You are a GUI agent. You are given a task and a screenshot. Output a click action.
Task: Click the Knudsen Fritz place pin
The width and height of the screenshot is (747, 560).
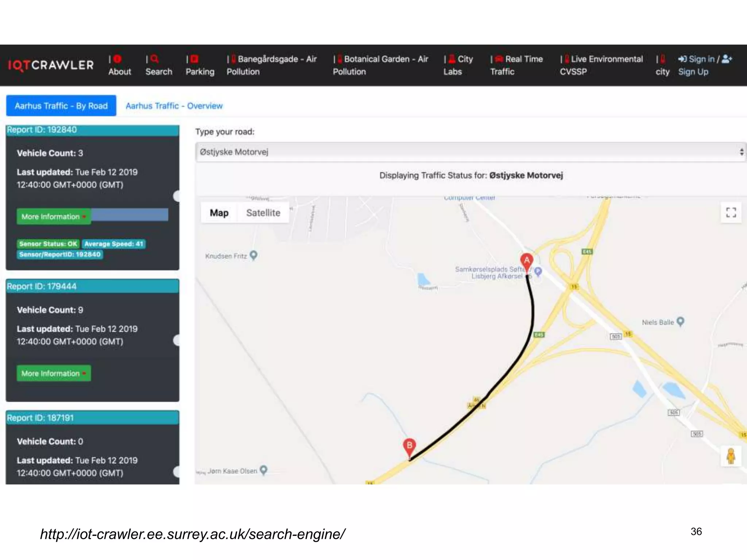pos(253,255)
